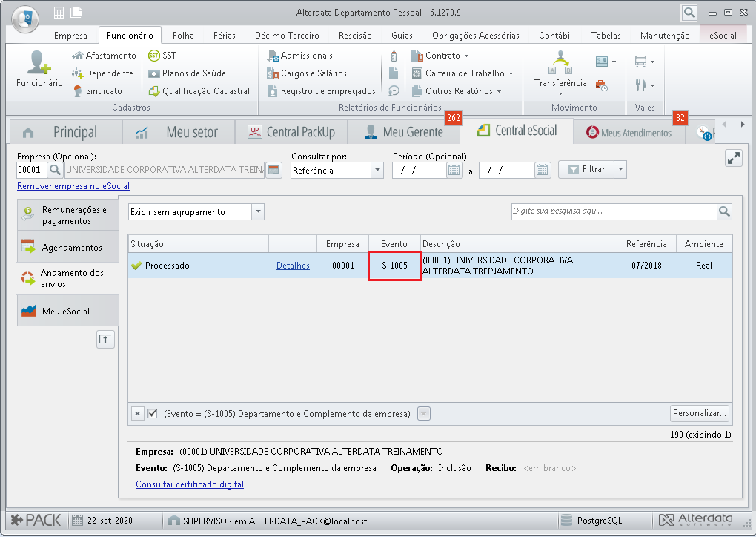
Task: Open Central PackUp tab
Action: pyautogui.click(x=291, y=132)
